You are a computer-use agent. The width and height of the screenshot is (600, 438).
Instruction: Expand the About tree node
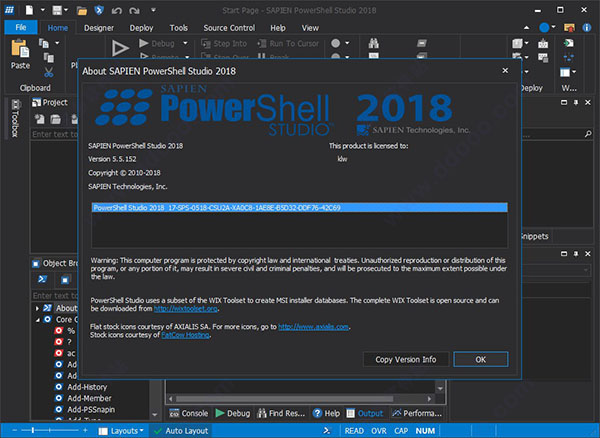point(37,308)
